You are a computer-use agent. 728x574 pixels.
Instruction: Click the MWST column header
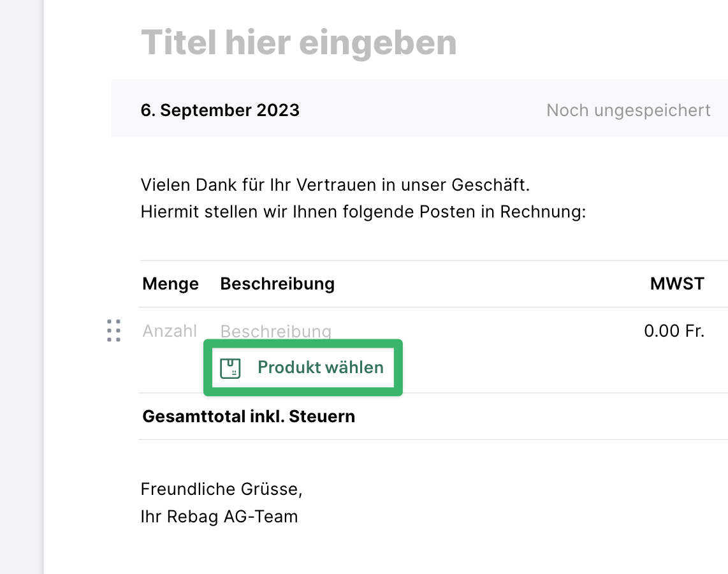coord(677,284)
